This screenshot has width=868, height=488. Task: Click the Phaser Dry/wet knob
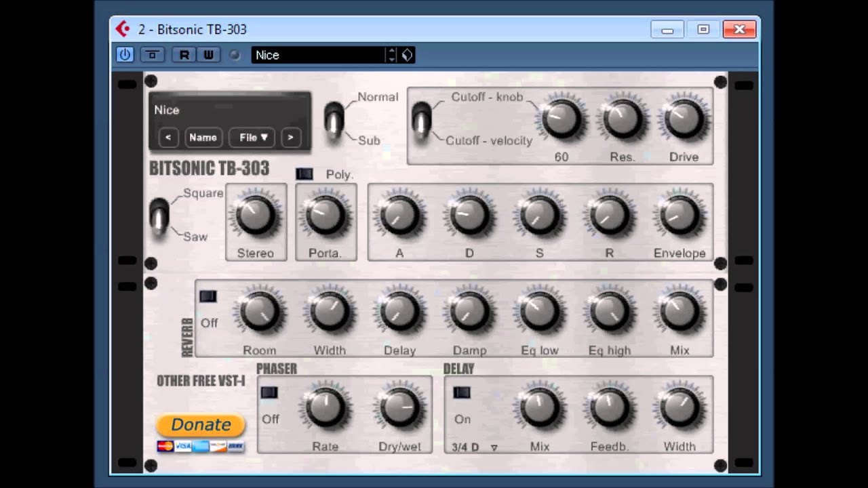tap(399, 409)
